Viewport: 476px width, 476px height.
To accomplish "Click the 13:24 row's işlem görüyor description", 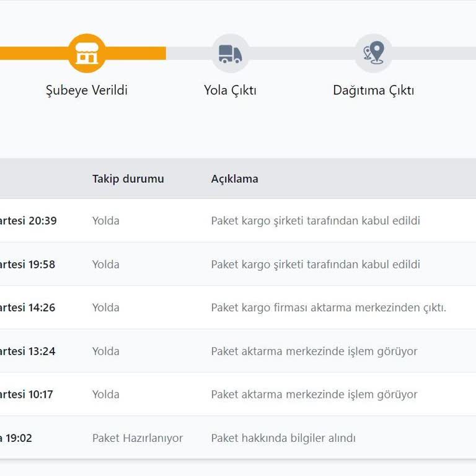I will 314,351.
